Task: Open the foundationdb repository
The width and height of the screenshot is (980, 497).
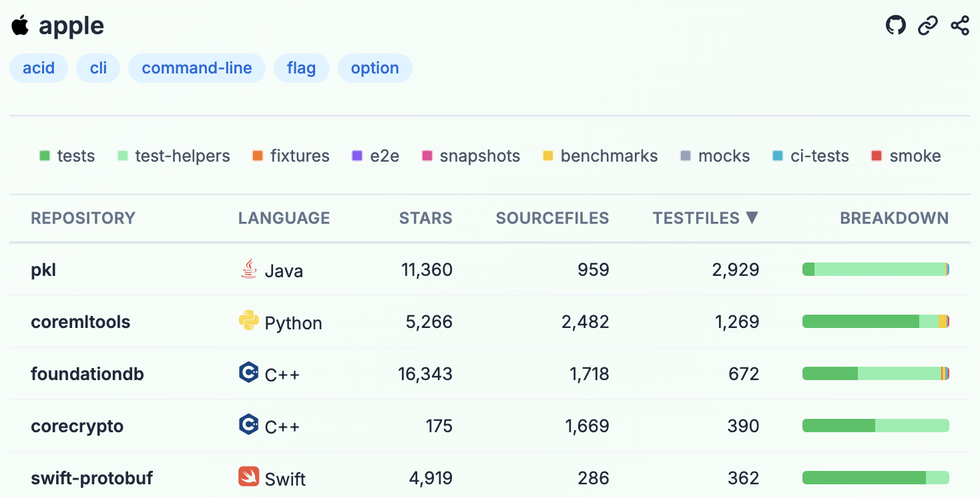Action: (87, 374)
